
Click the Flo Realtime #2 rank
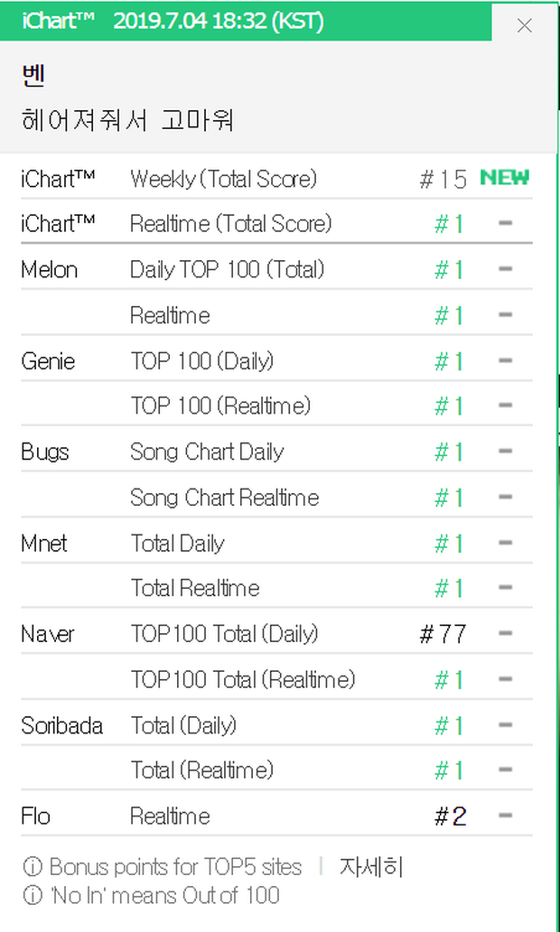(450, 816)
